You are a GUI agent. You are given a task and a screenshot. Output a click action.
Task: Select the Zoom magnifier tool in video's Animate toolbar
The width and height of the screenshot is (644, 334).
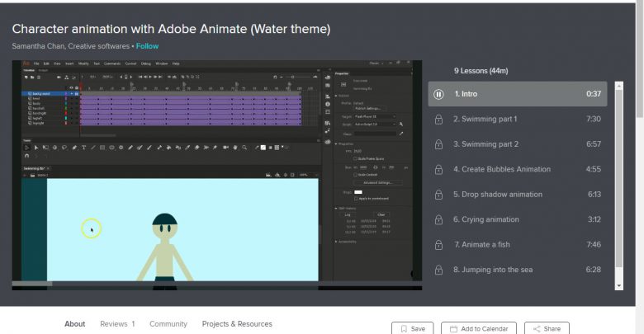coord(244,148)
